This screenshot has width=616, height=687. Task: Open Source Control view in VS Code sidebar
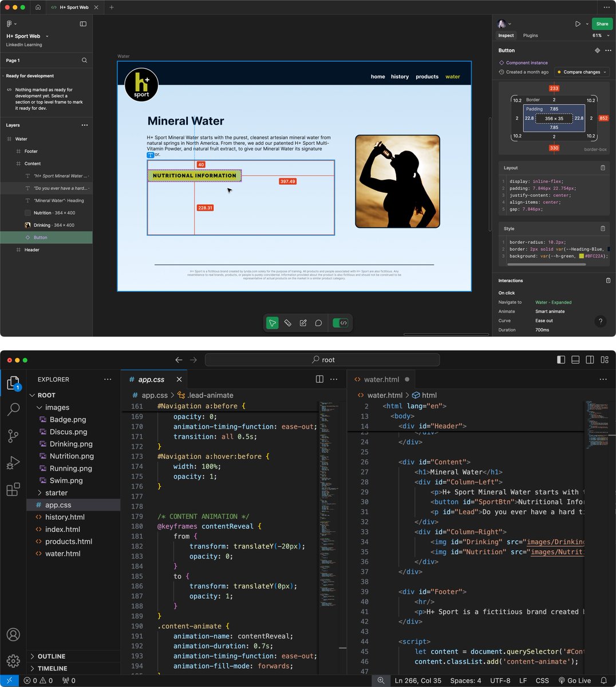pos(13,436)
